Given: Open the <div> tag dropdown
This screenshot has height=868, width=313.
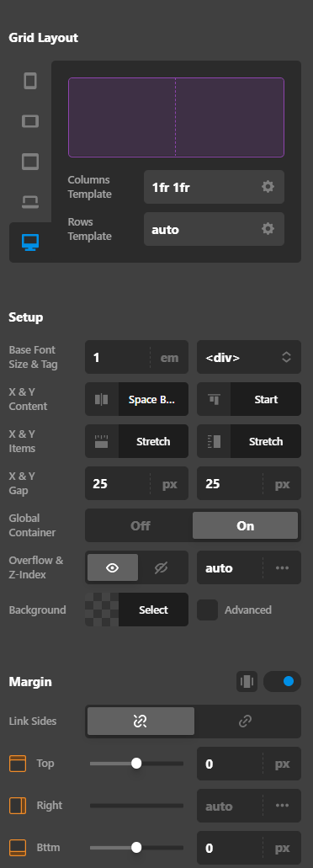Looking at the screenshot, I should (x=249, y=357).
